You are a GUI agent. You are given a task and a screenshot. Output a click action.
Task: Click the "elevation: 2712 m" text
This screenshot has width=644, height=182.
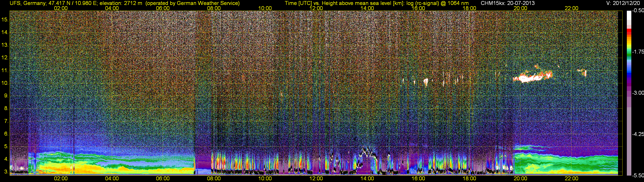coord(121,3)
